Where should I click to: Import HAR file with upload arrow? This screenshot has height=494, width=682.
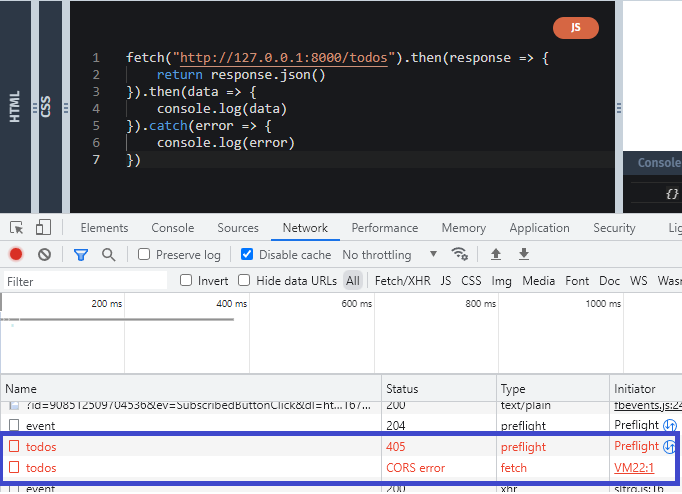[496, 254]
